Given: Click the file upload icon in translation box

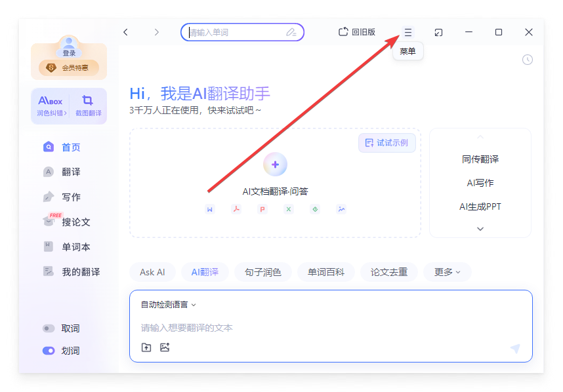Looking at the screenshot, I should click(146, 347).
